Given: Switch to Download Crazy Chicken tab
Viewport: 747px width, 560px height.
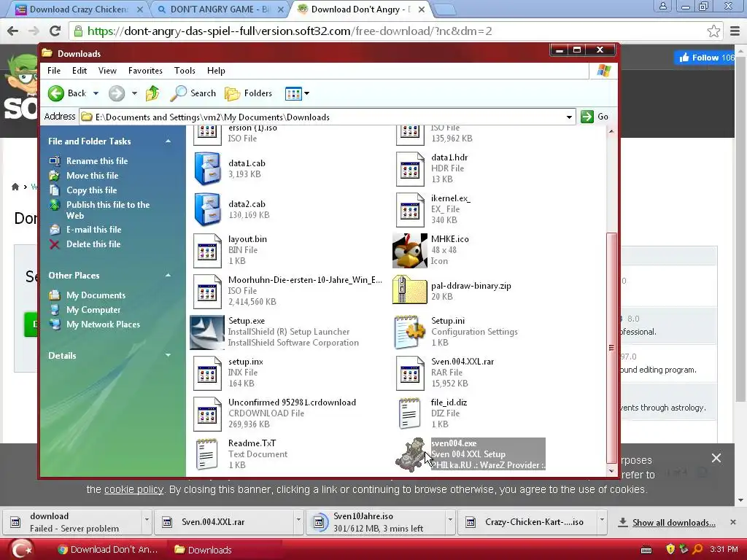Looking at the screenshot, I should 79,9.
